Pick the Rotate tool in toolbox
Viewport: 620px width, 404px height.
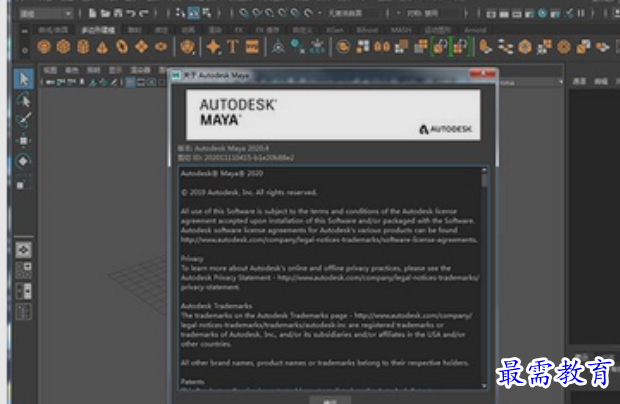23,161
